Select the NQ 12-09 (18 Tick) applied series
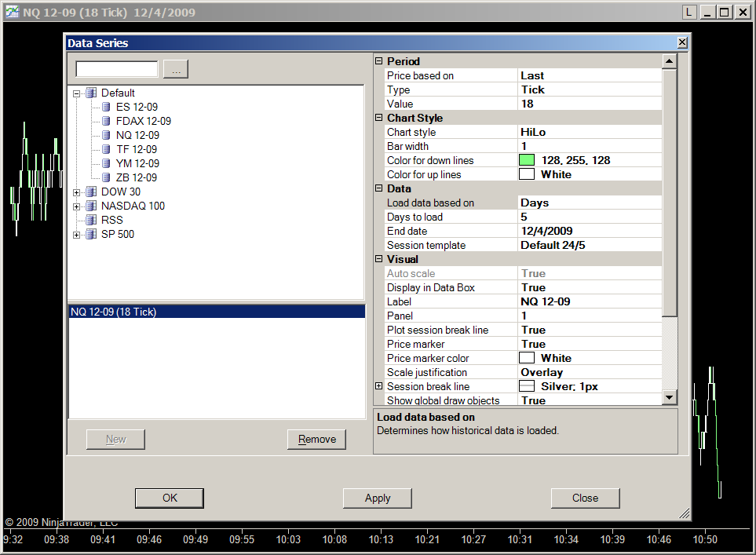 217,312
